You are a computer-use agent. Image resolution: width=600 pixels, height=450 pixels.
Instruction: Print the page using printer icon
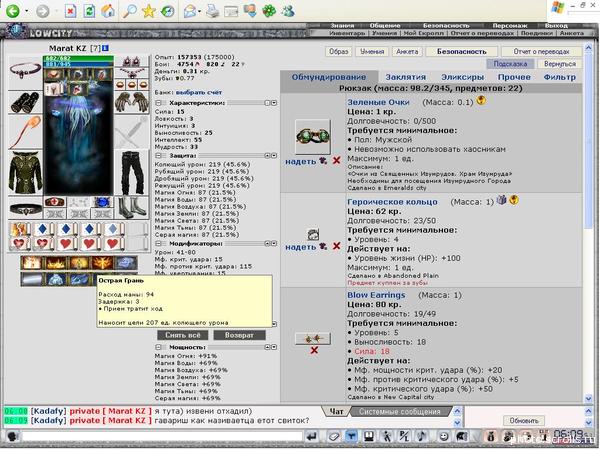212,11
